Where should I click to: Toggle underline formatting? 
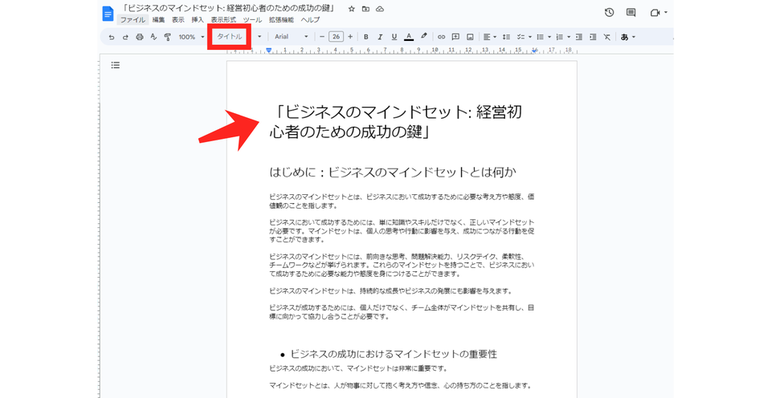click(x=394, y=37)
